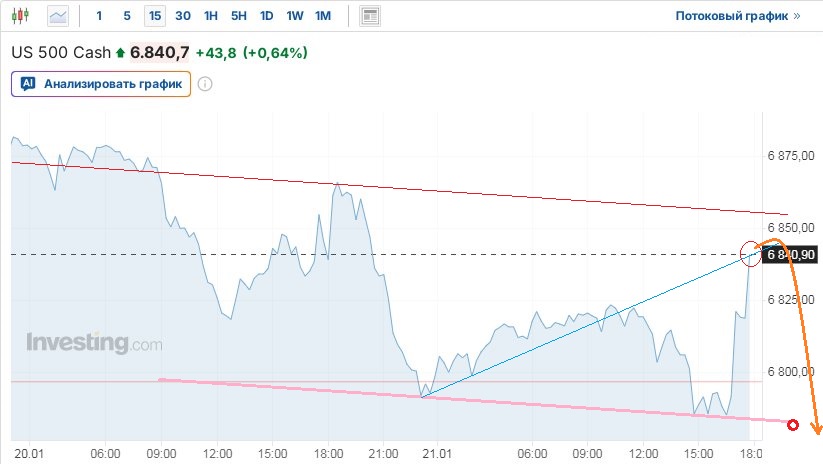The width and height of the screenshot is (823, 464).
Task: Select the 5 minute timeframe
Action: coord(126,16)
